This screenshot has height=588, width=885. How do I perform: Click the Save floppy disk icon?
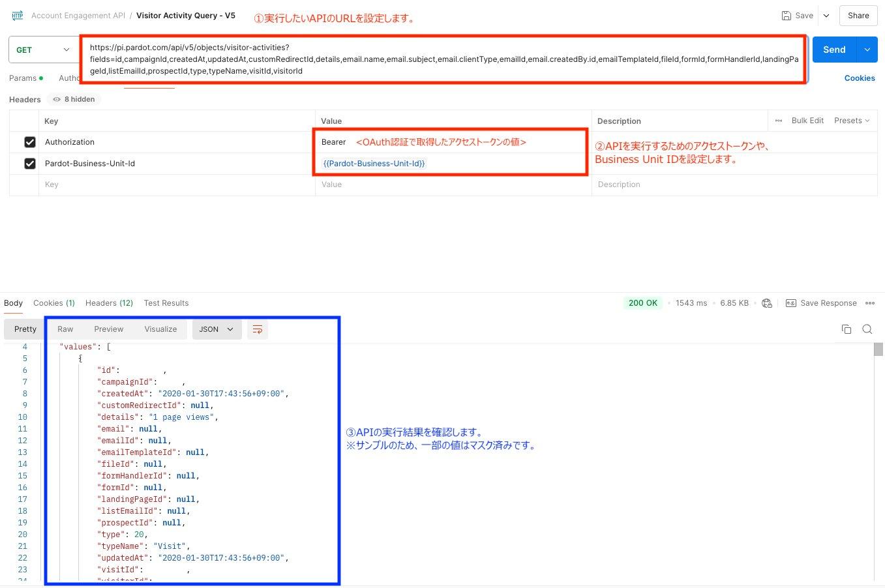(787, 16)
